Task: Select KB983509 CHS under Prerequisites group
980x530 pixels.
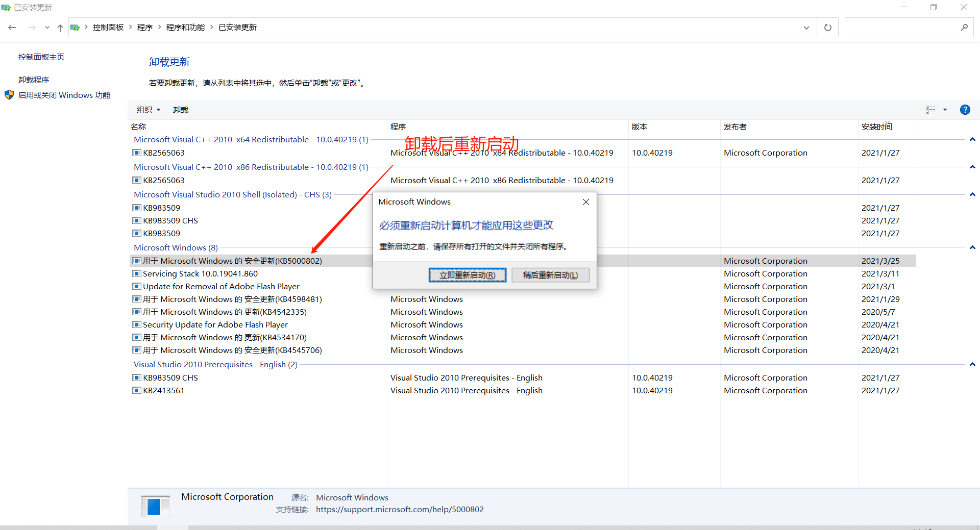Action: point(170,378)
